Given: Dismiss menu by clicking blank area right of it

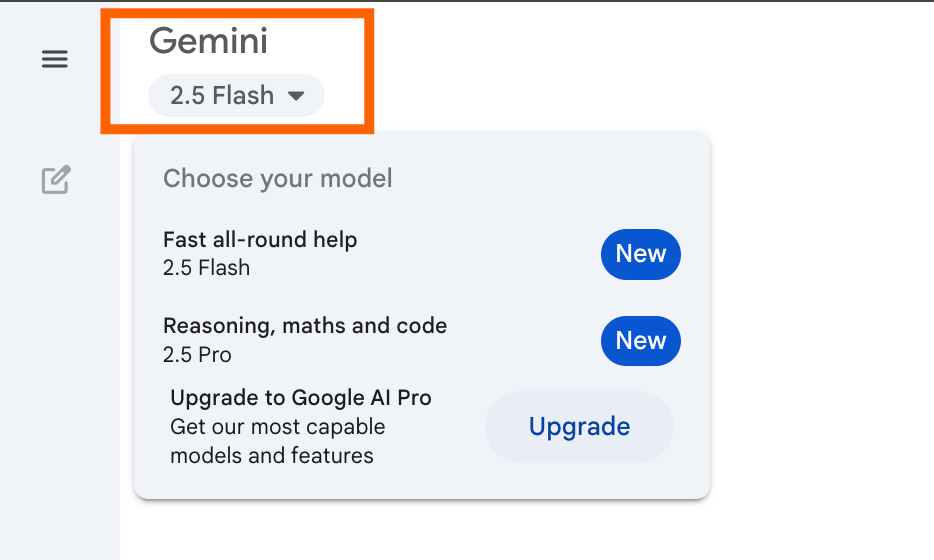Looking at the screenshot, I should pos(820,300).
